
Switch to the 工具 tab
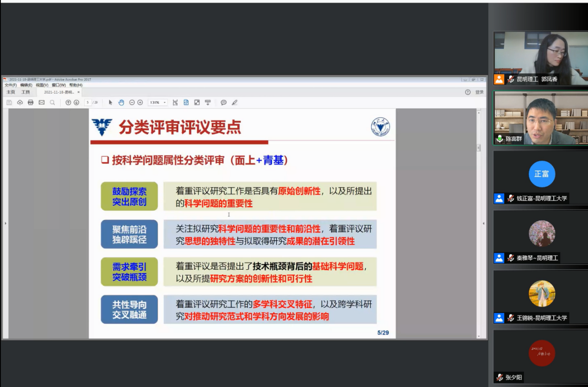[25, 92]
